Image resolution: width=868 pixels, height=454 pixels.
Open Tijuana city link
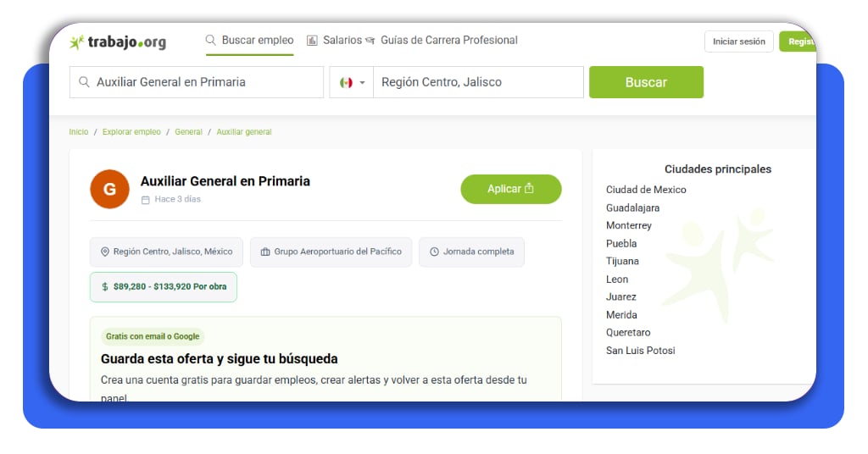click(622, 261)
